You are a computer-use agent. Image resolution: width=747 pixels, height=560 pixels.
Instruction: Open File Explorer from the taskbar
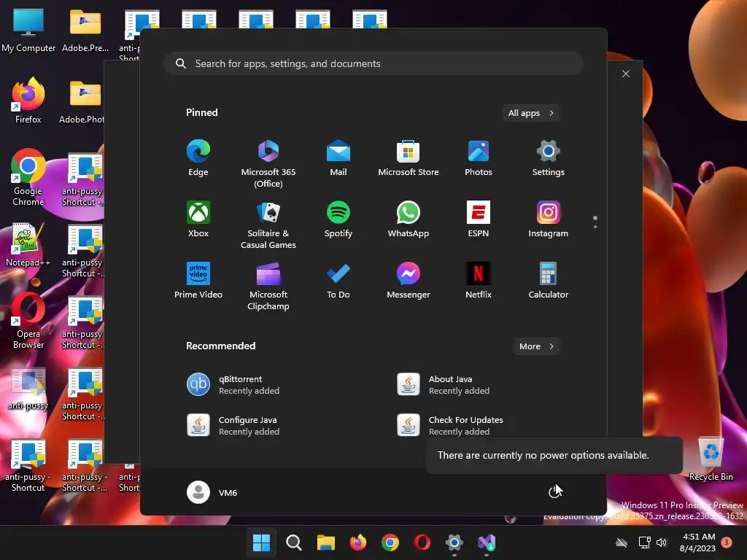(326, 542)
